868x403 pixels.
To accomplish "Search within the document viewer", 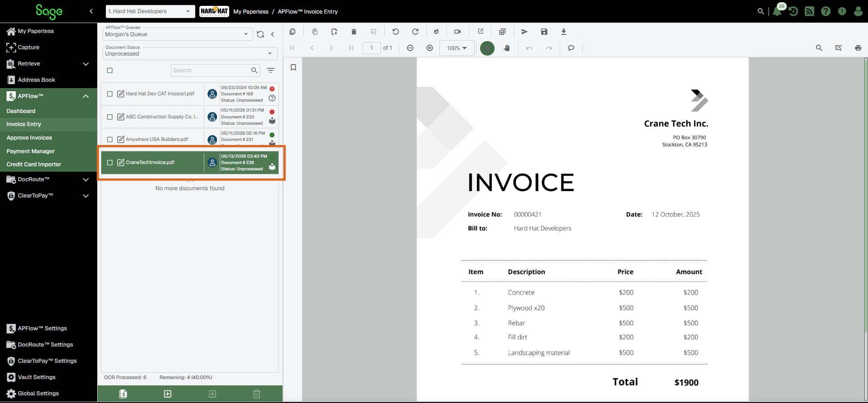I will tap(819, 48).
